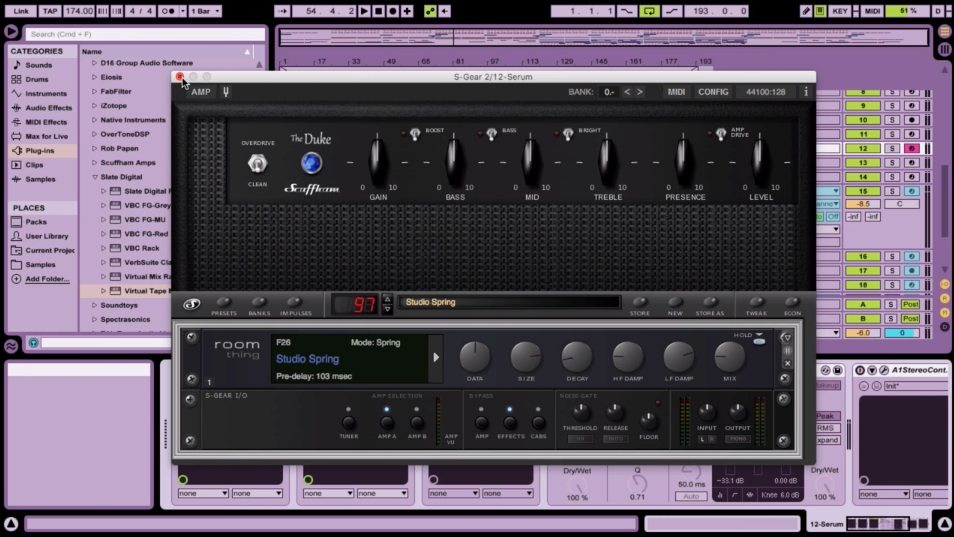Toggle the Loop switch in transport
Screen dimensions: 954x537
[649, 11]
